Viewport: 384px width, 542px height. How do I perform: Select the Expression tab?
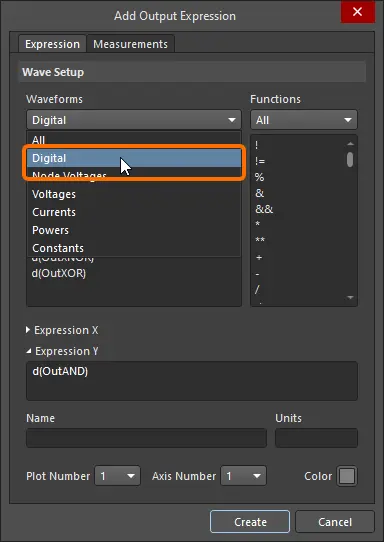pyautogui.click(x=52, y=44)
